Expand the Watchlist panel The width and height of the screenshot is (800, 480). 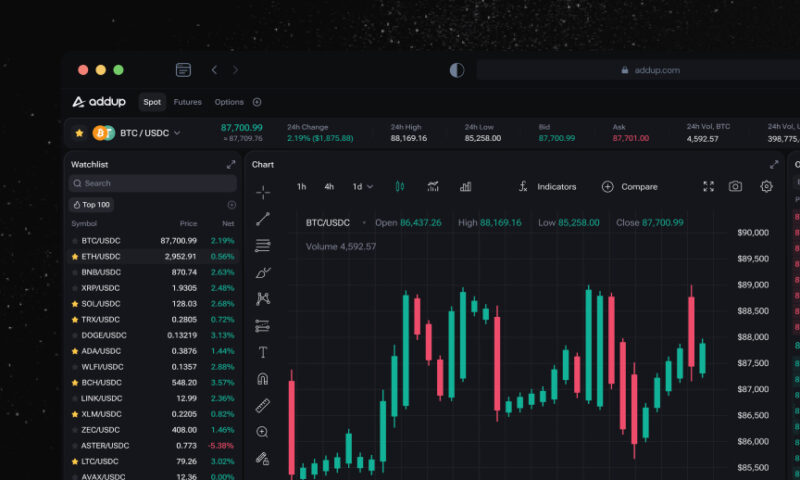pos(231,164)
